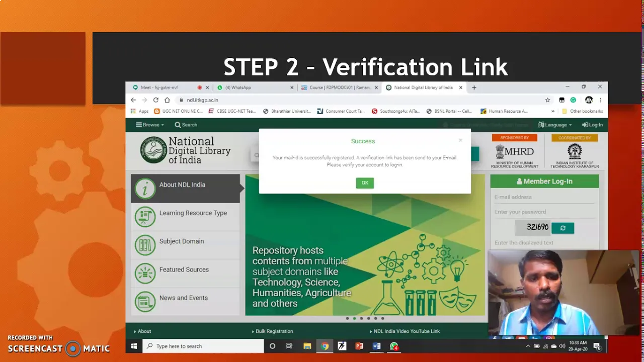Open Search in the NDL top bar
Viewport: 644px width, 362px height.
[186, 125]
